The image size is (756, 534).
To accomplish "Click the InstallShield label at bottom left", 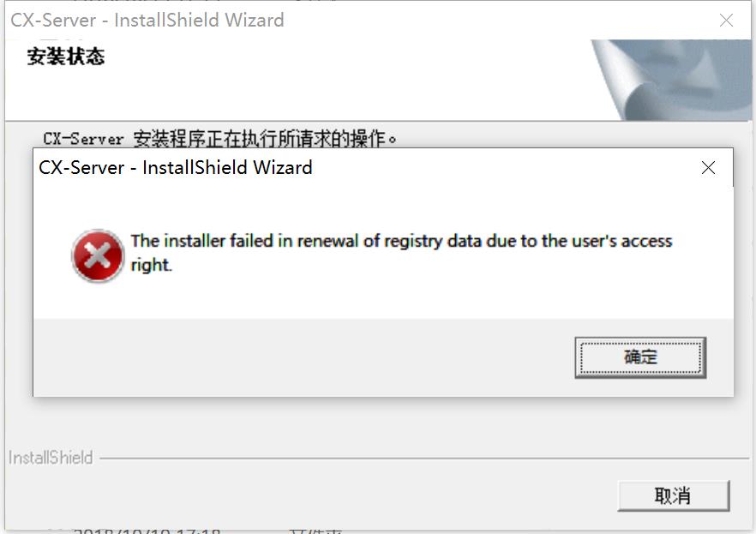I will [51, 458].
